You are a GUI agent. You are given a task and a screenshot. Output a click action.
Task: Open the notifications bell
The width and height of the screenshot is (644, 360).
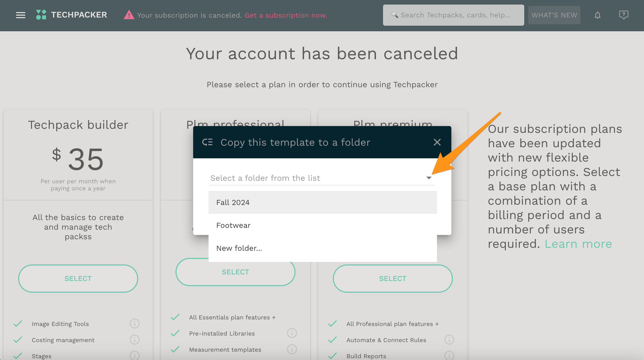tap(597, 15)
